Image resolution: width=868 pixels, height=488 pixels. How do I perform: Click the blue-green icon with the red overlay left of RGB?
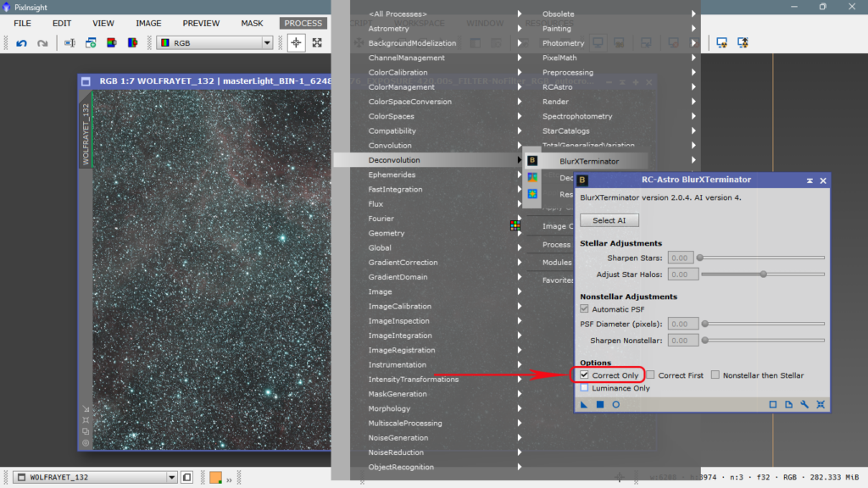tap(133, 42)
